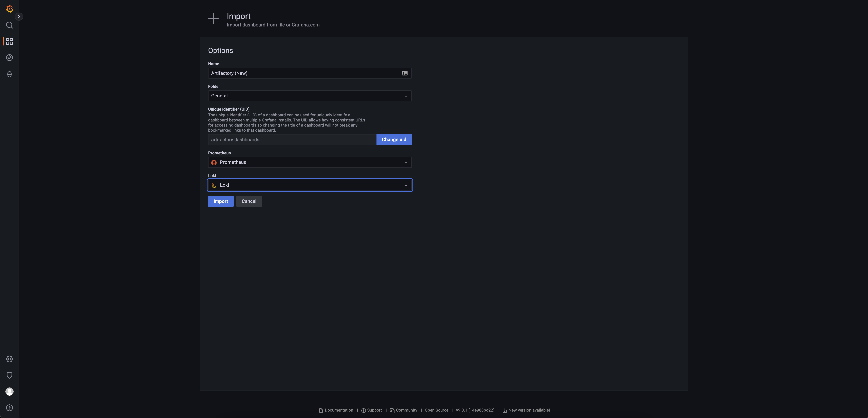Click the New version available link

pyautogui.click(x=529, y=410)
